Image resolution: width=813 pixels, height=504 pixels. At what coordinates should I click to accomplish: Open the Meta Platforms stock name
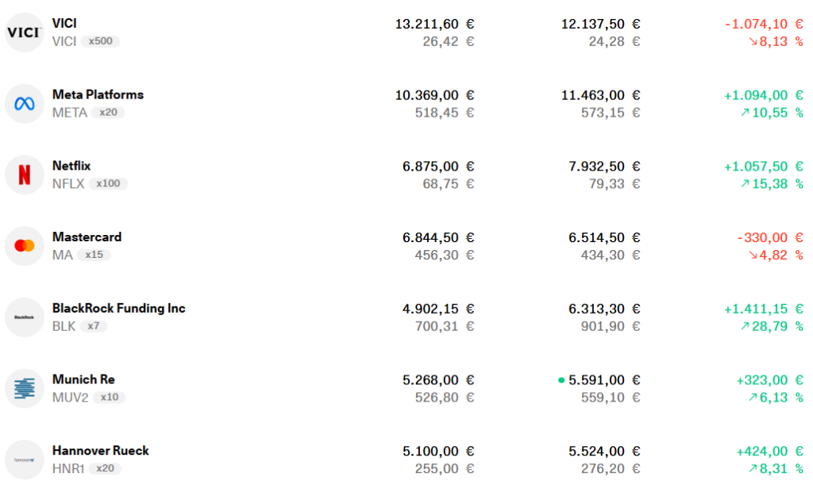pos(98,94)
